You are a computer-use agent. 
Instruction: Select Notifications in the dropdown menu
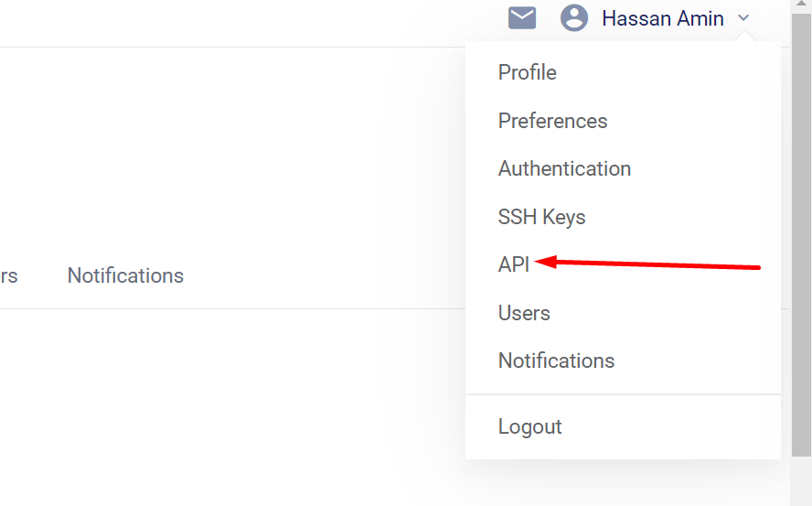pos(556,361)
